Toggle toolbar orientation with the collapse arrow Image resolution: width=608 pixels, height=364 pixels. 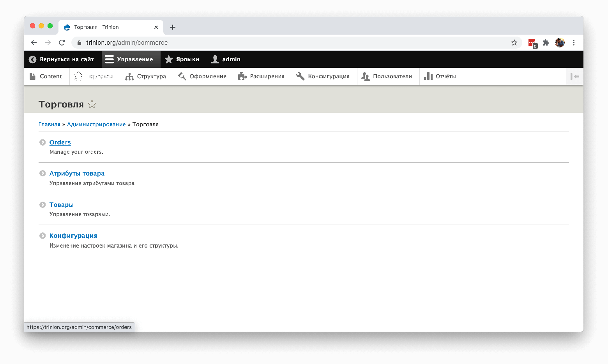(x=574, y=76)
